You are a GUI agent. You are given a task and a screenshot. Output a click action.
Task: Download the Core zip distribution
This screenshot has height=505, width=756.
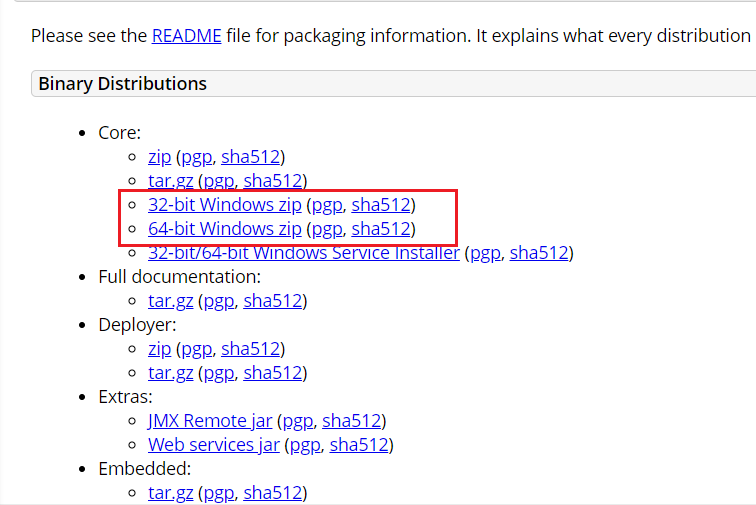tap(159, 157)
